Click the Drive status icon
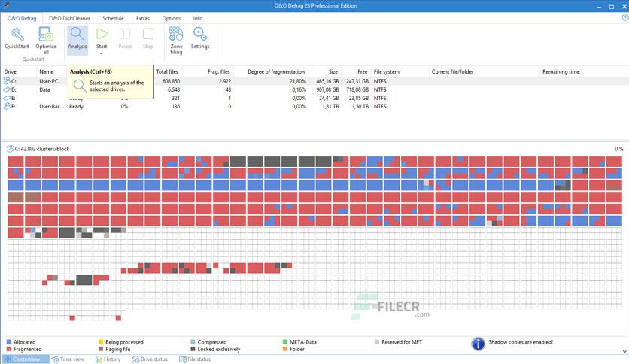The image size is (629, 364). [135, 359]
